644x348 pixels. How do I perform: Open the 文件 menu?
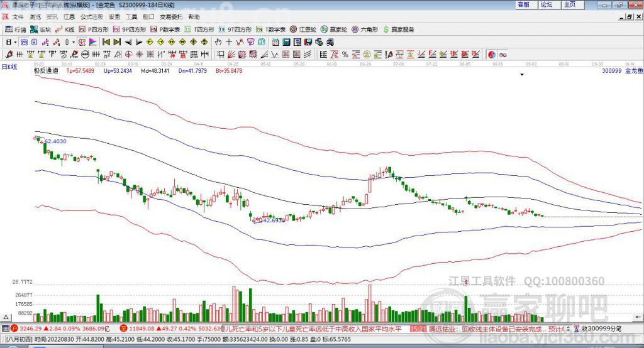click(18, 17)
